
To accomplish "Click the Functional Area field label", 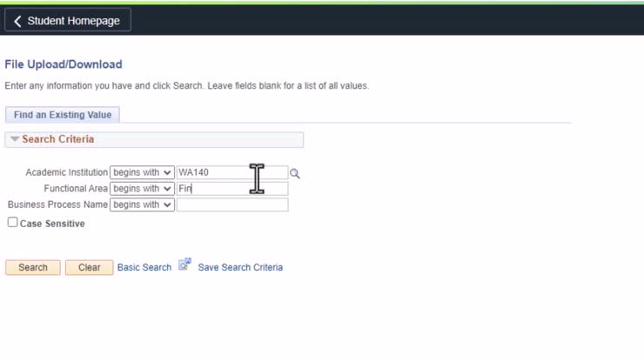I will tap(76, 189).
